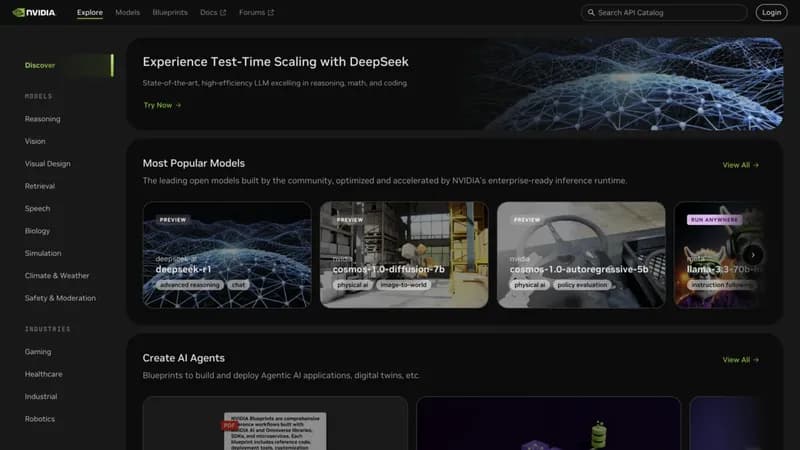Open the PDF blueprint card
The height and width of the screenshot is (450, 800).
click(275, 423)
